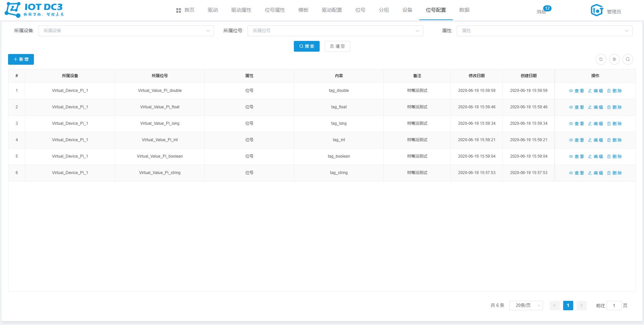Click the Virtual_Value_Pi_double cell

[x=160, y=91]
